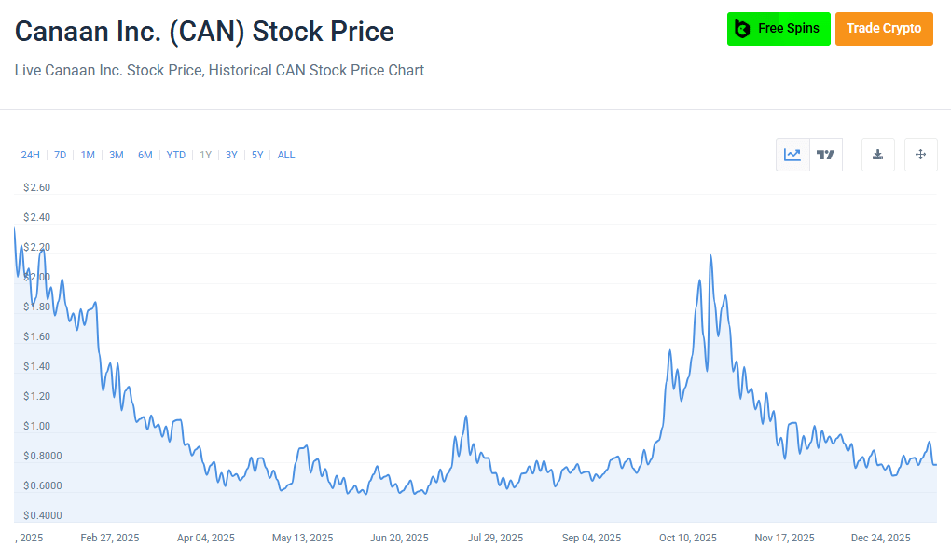Click the Canaan Inc. (CAN) Stock Price heading
Screen dimensions: 951x560
203,31
